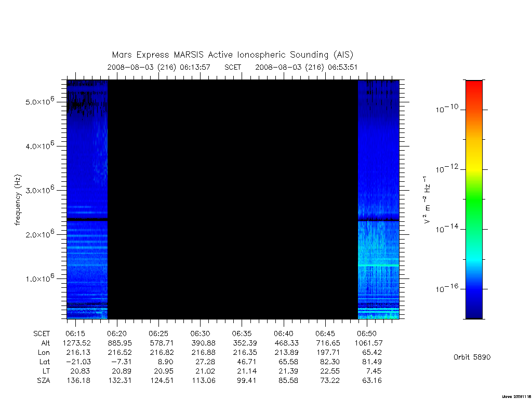Click the 06:35 SCET time marker
The image size is (532, 399).
coord(242,334)
